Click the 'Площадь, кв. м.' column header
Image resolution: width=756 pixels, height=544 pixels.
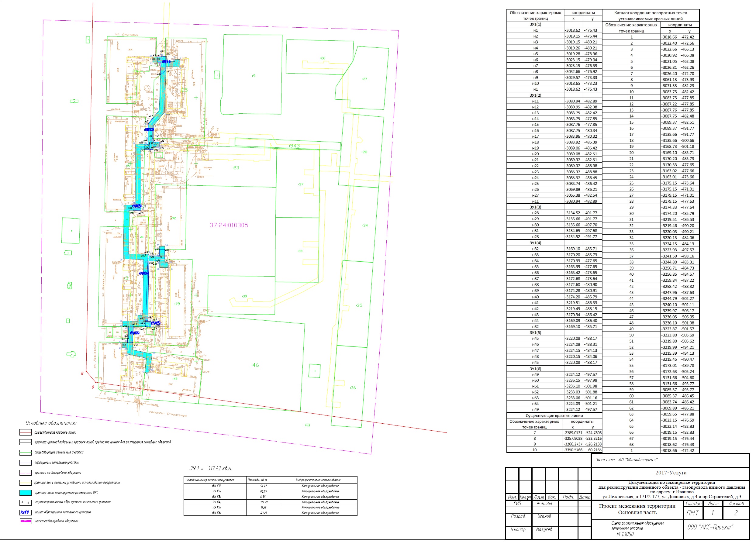click(257, 480)
